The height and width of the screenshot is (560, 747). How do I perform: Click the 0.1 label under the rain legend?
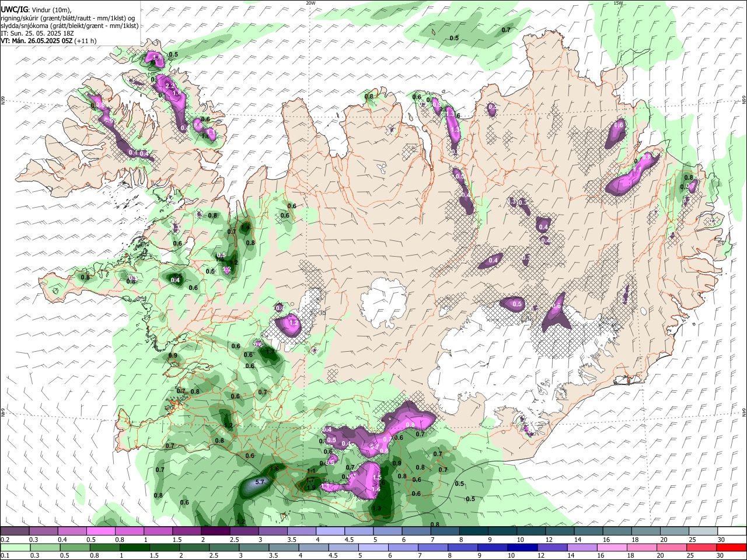pos(5,556)
